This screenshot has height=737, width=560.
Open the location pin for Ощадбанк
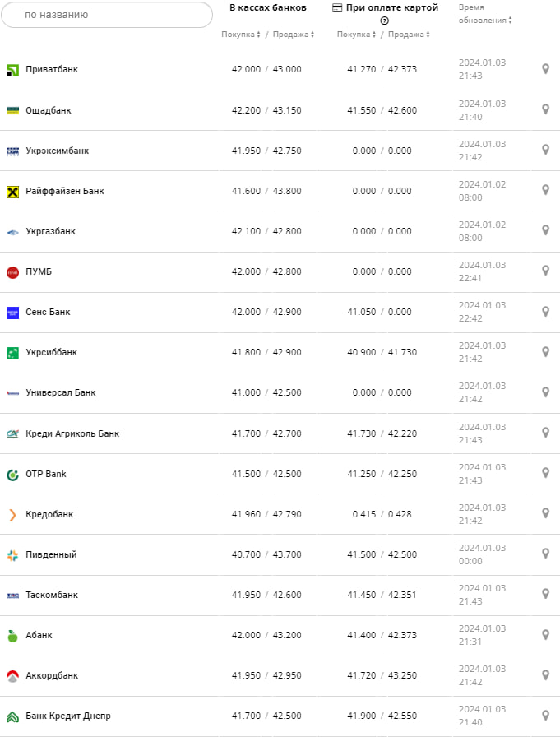click(x=545, y=109)
